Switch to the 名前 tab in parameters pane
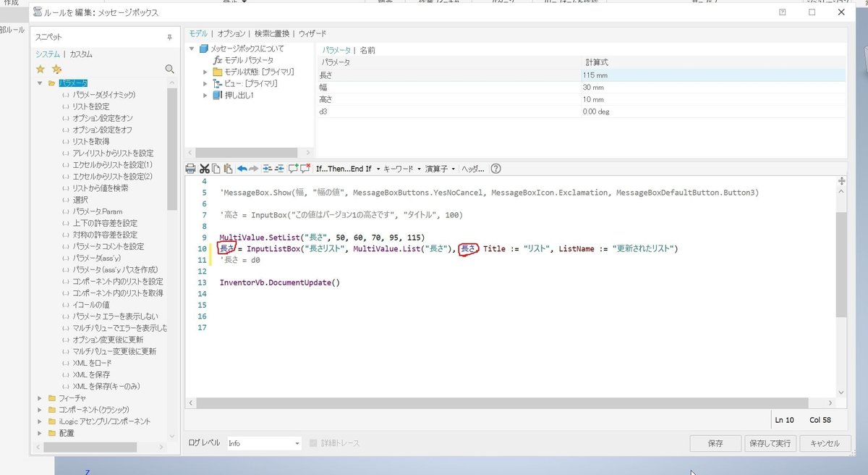Viewport: 868px width, 475px height. [x=367, y=50]
